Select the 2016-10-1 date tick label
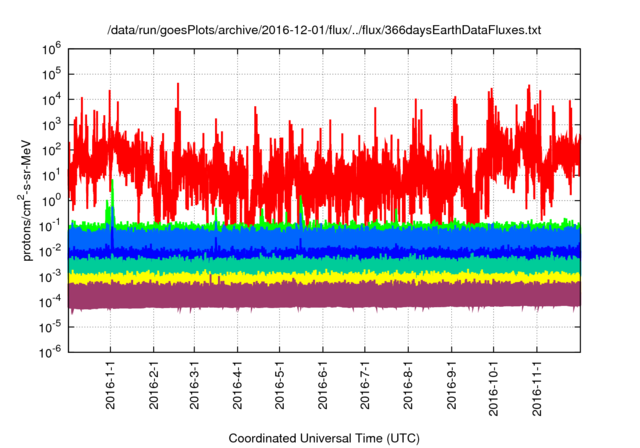 [x=493, y=388]
